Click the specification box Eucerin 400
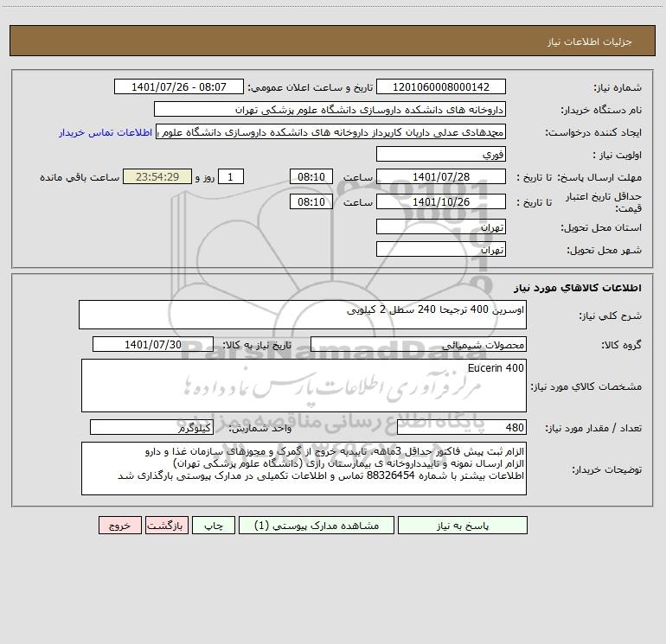 pyautogui.click(x=304, y=386)
